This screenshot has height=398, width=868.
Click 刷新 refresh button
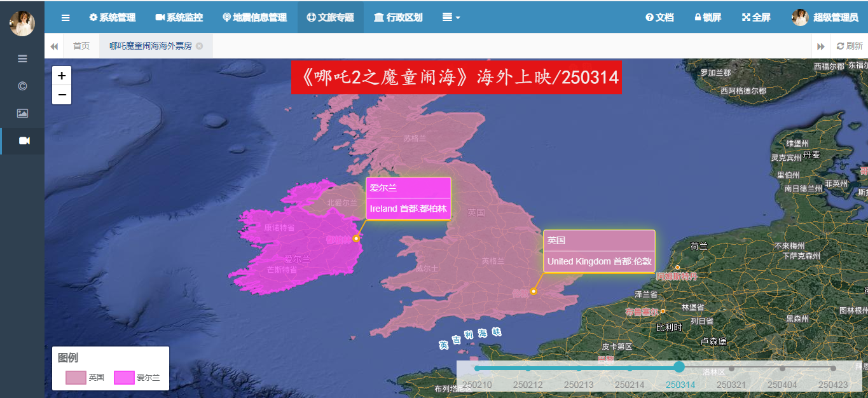tap(850, 46)
